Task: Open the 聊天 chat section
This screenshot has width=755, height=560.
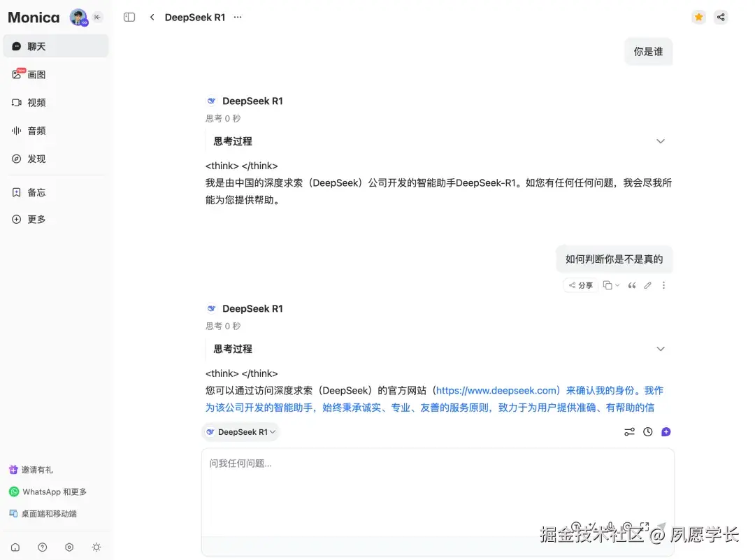Action: (56, 46)
